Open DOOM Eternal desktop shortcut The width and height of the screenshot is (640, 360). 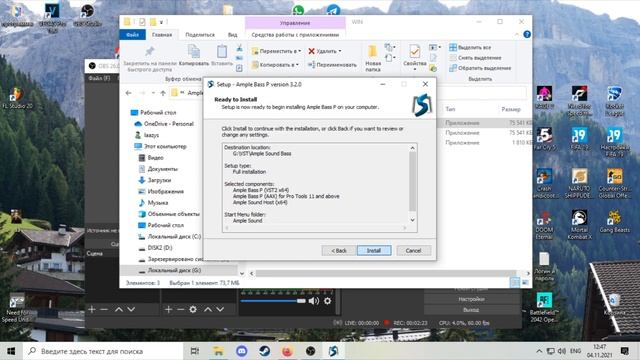coord(544,225)
